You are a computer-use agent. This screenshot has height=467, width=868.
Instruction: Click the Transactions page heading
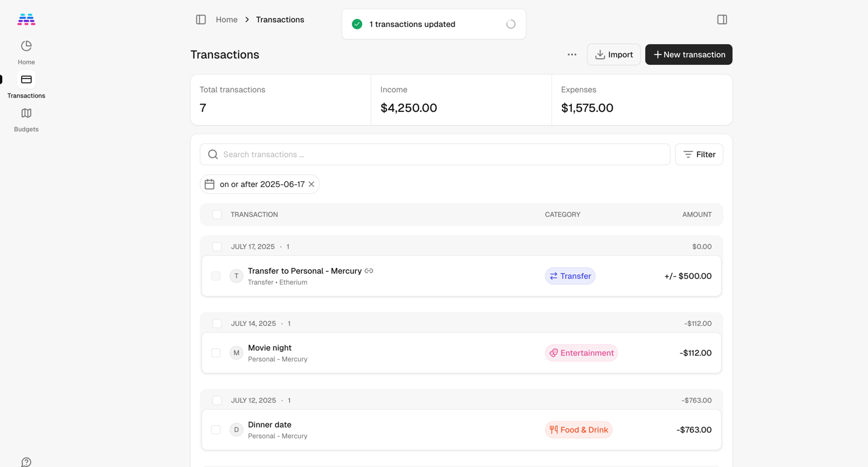(224, 55)
